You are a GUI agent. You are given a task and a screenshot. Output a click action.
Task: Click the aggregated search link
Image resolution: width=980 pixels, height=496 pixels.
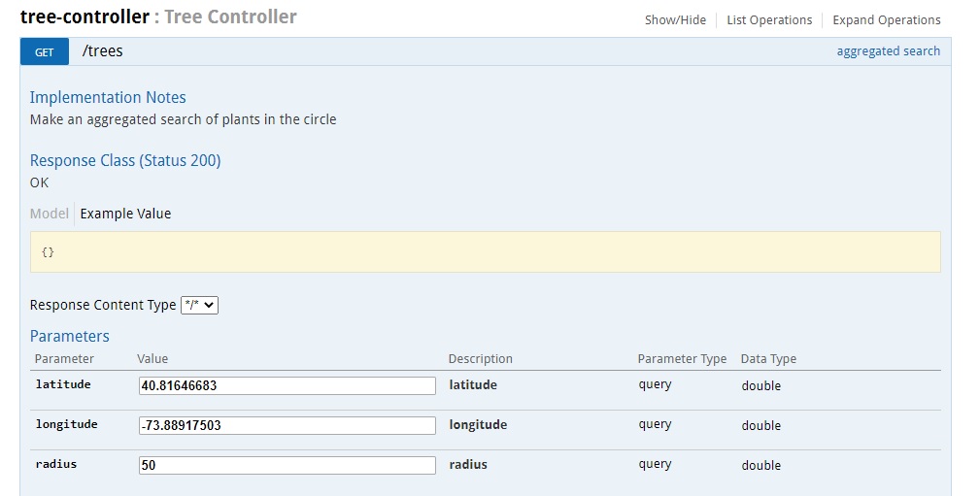click(x=888, y=51)
